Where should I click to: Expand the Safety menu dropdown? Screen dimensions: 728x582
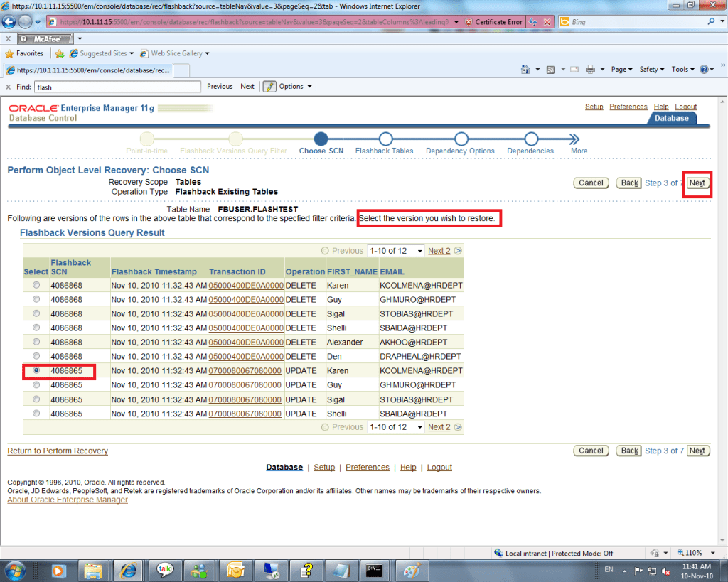pos(651,70)
